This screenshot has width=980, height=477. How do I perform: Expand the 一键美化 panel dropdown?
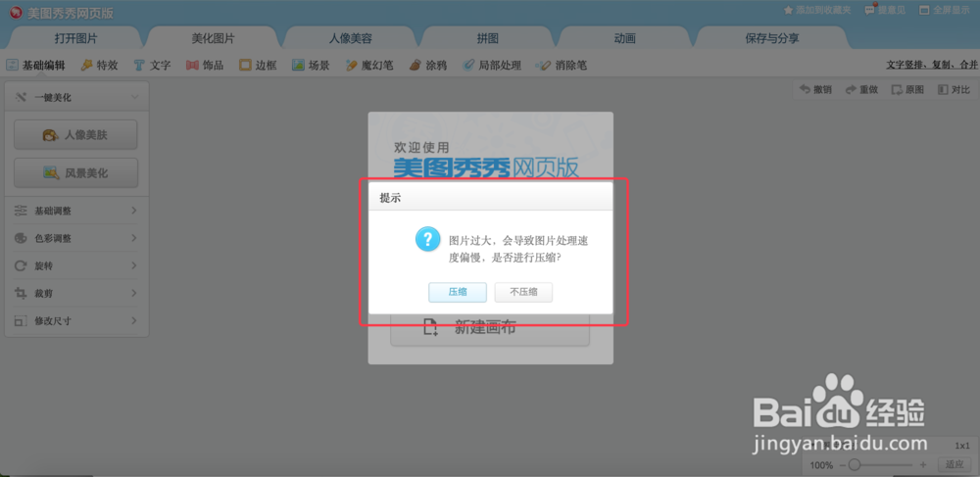[134, 97]
